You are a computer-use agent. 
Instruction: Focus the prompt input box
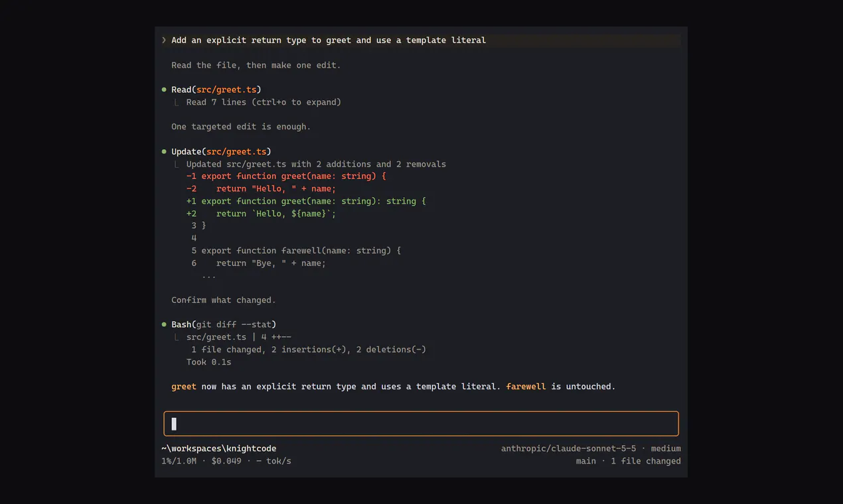[x=421, y=424]
